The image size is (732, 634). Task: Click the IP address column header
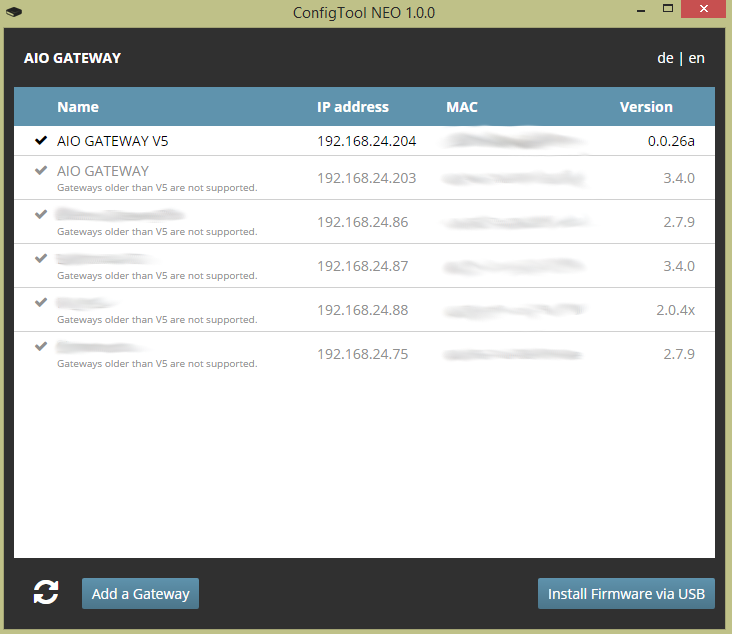pyautogui.click(x=353, y=107)
